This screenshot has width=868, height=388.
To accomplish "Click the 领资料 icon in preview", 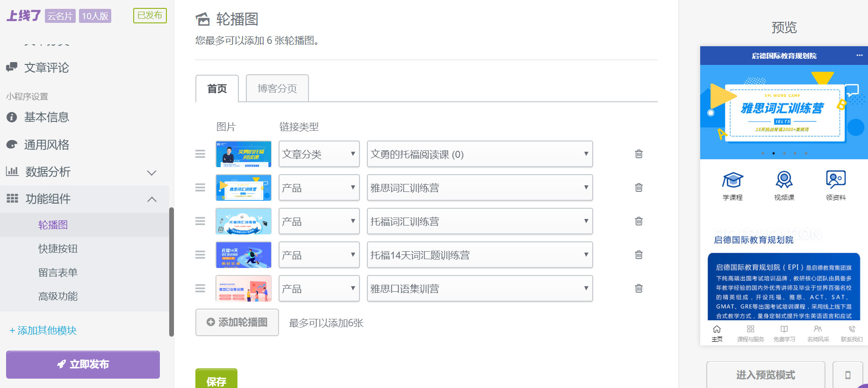I will coord(836,180).
